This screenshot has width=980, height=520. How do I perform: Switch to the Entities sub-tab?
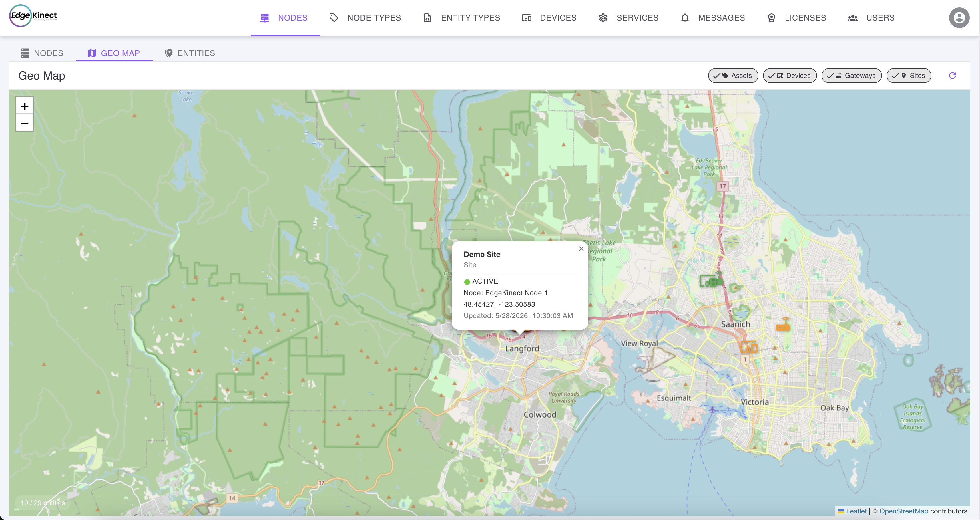190,53
